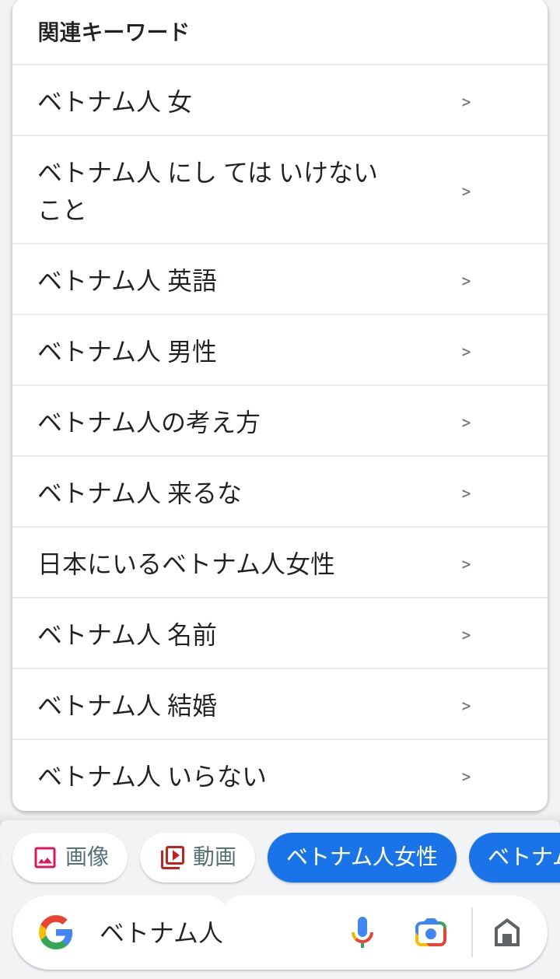Open related keyword ベトナム人の考え方
The height and width of the screenshot is (979, 560).
(149, 423)
